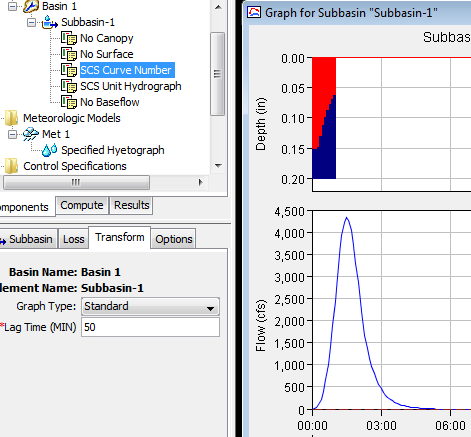Click the tree panel horizontal scrollbar thumb
The image size is (471, 437).
[x=76, y=182]
